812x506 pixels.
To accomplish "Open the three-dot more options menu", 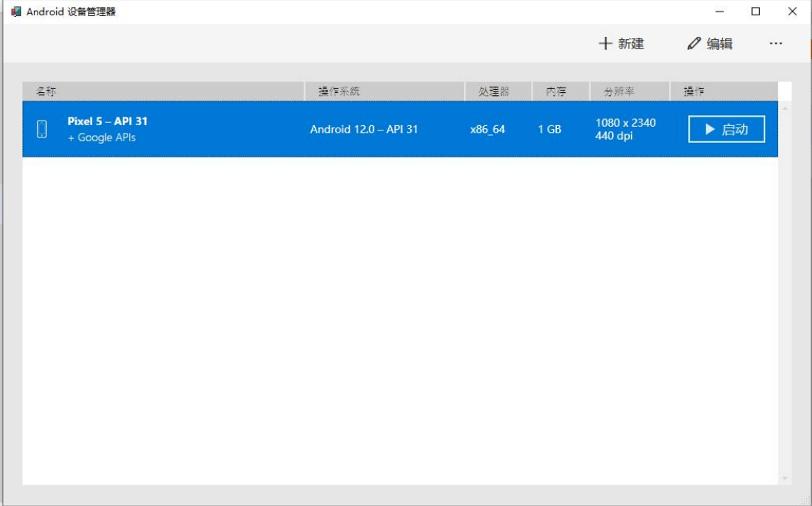I will click(x=776, y=44).
